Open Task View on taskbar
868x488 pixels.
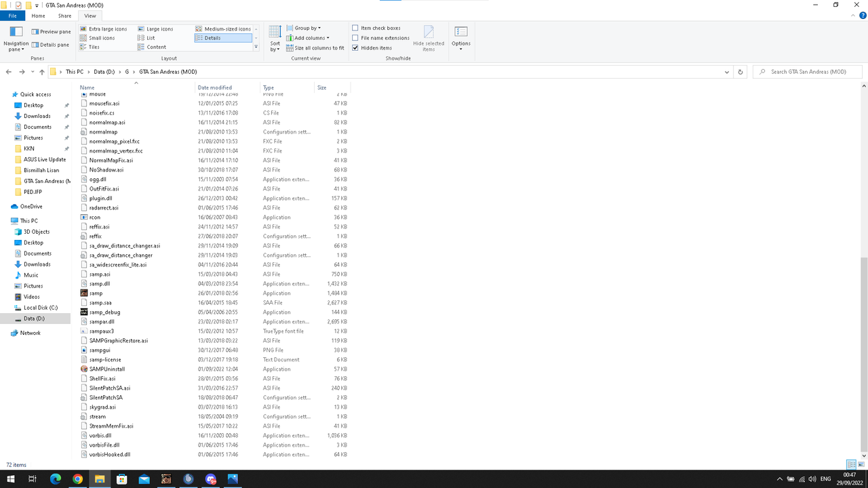pyautogui.click(x=33, y=479)
